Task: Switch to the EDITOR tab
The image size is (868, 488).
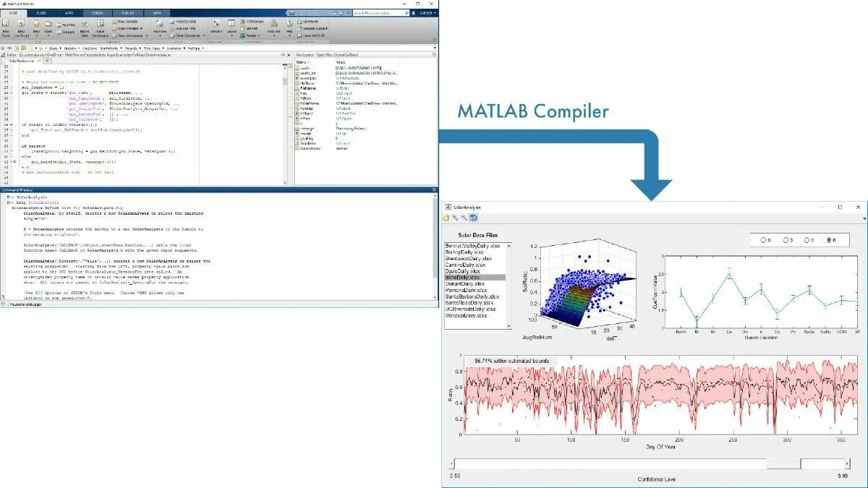Action: click(97, 13)
